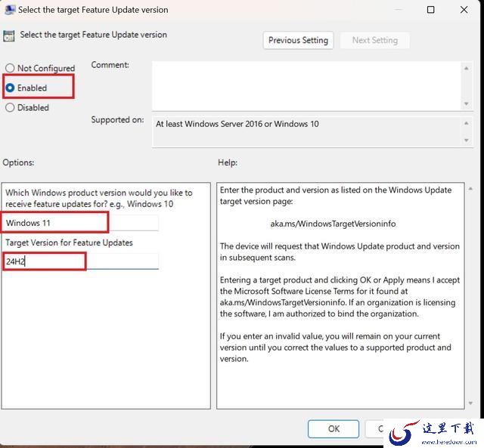Click the Supported on scroll down arrow

(467, 141)
